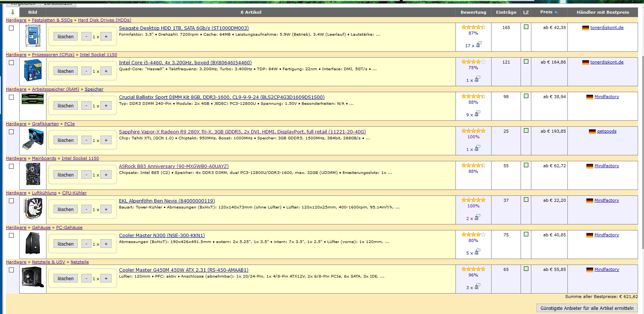Open Seagate HDD product thumbnail
644x314 pixels.
coord(33,36)
